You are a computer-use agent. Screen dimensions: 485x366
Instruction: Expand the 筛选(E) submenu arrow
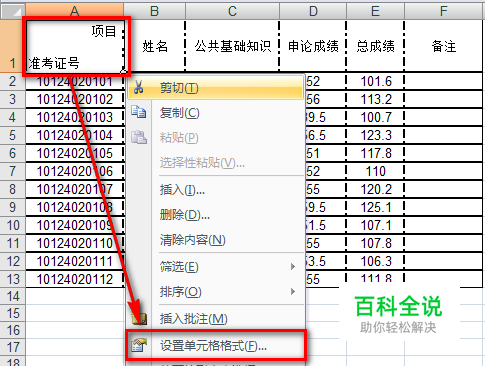click(x=293, y=267)
